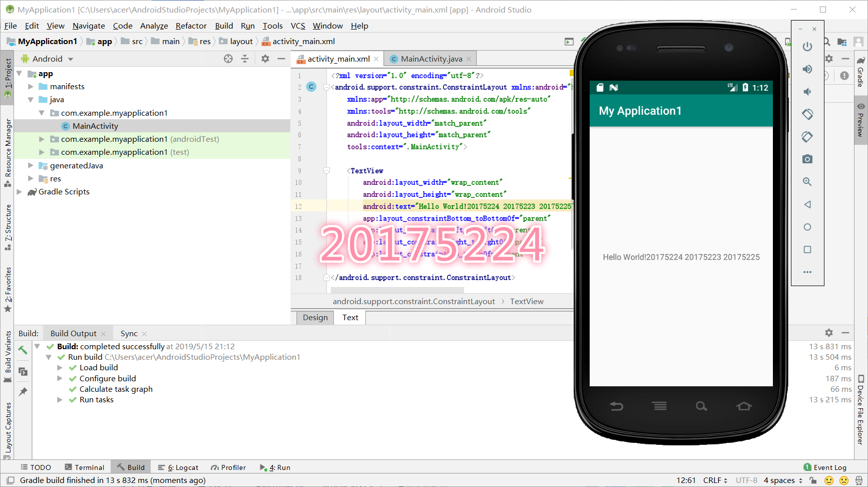Raise emulator volume with volume up icon
Viewport: 868px width, 487px height.
(x=807, y=69)
